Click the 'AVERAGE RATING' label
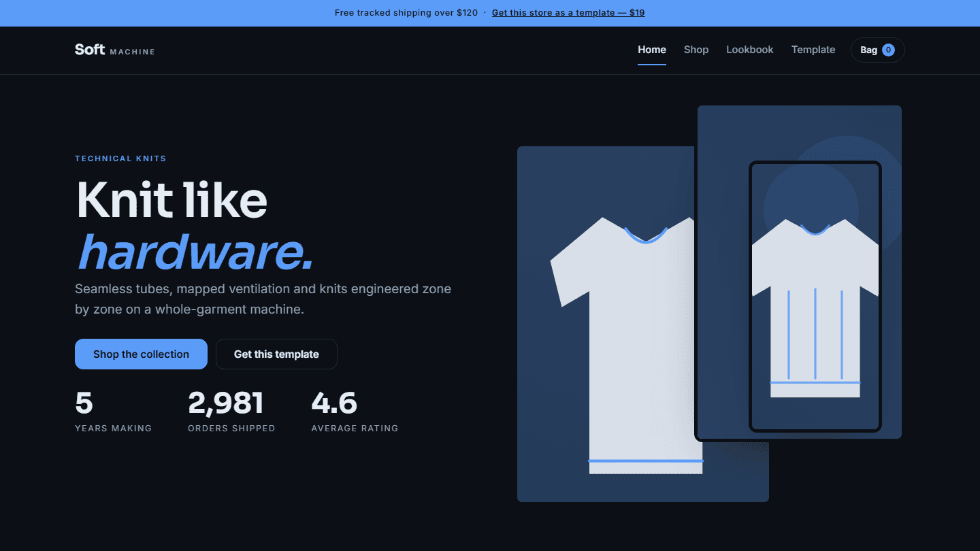Image resolution: width=980 pixels, height=551 pixels. [x=355, y=429]
